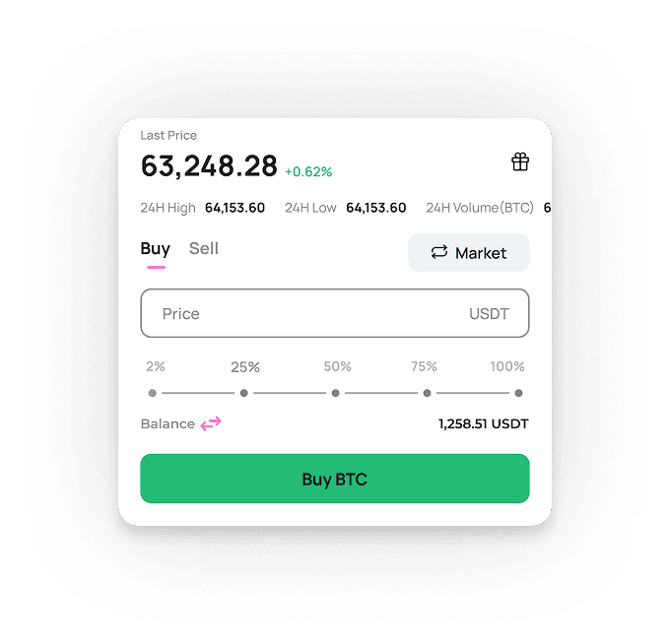Open the gift rewards icon
This screenshot has width=670, height=644.
(520, 161)
